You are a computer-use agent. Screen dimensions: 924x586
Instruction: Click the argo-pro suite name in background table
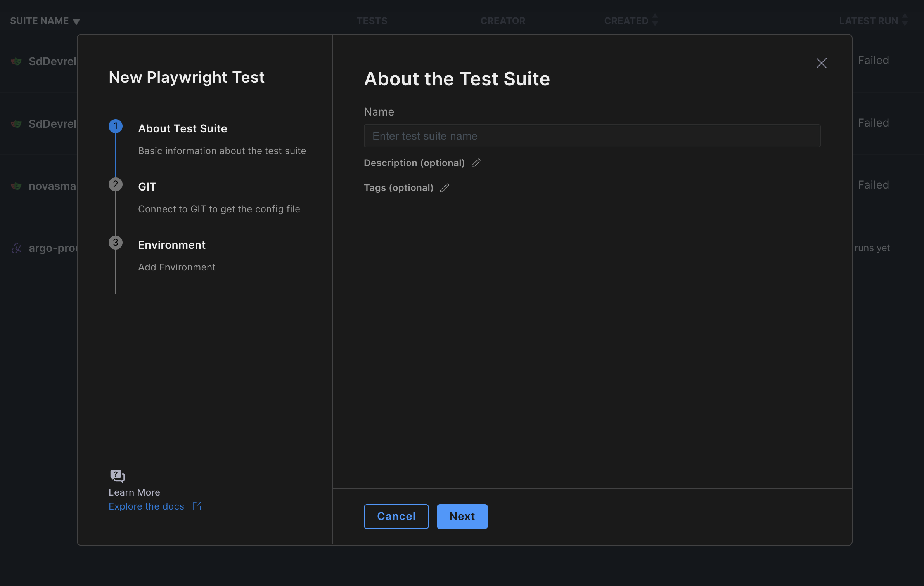tap(53, 248)
